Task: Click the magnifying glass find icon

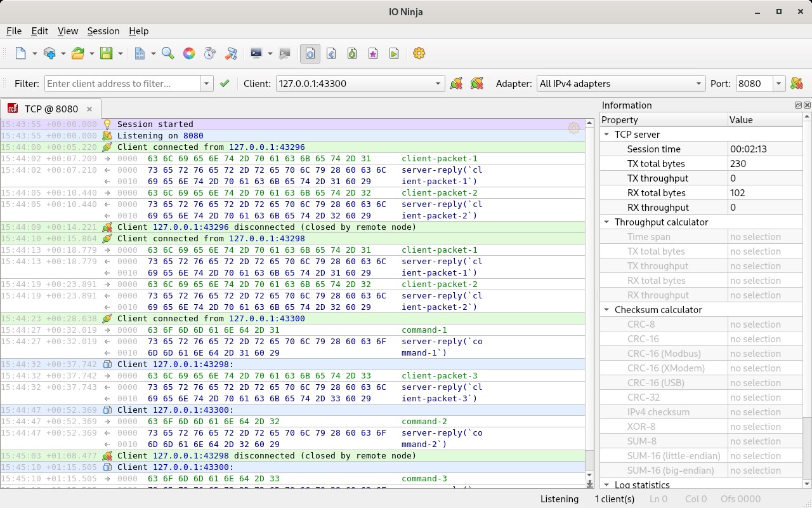Action: tap(167, 53)
